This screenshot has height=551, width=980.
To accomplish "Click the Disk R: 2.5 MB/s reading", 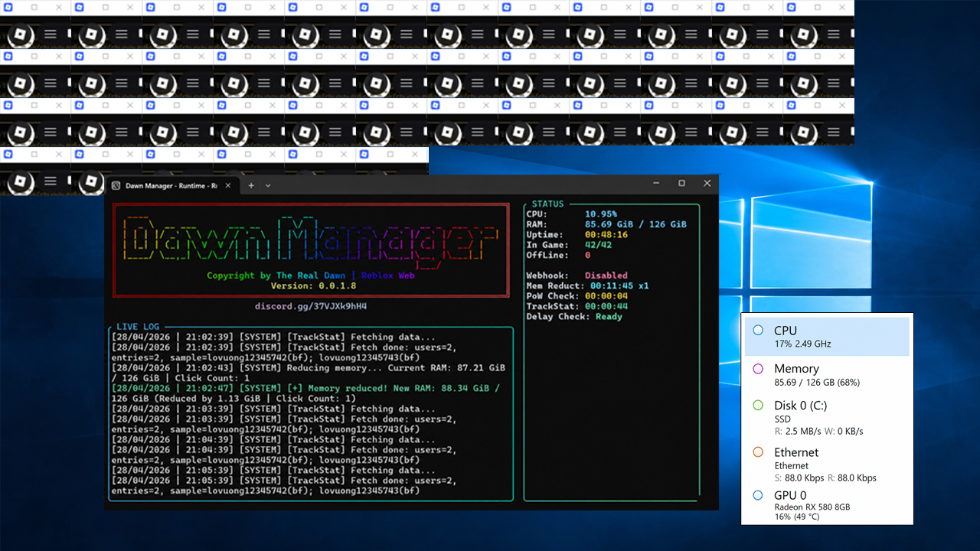I will point(799,431).
